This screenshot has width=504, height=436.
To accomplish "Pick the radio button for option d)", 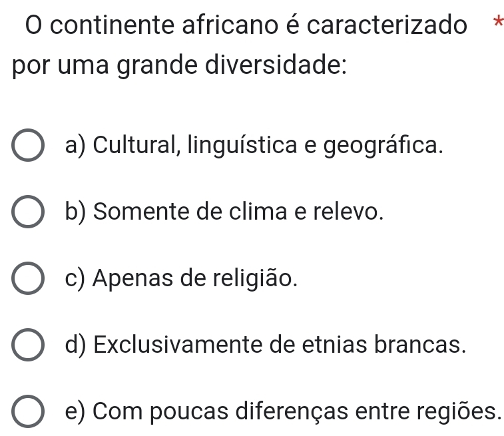I will pyautogui.click(x=29, y=345).
